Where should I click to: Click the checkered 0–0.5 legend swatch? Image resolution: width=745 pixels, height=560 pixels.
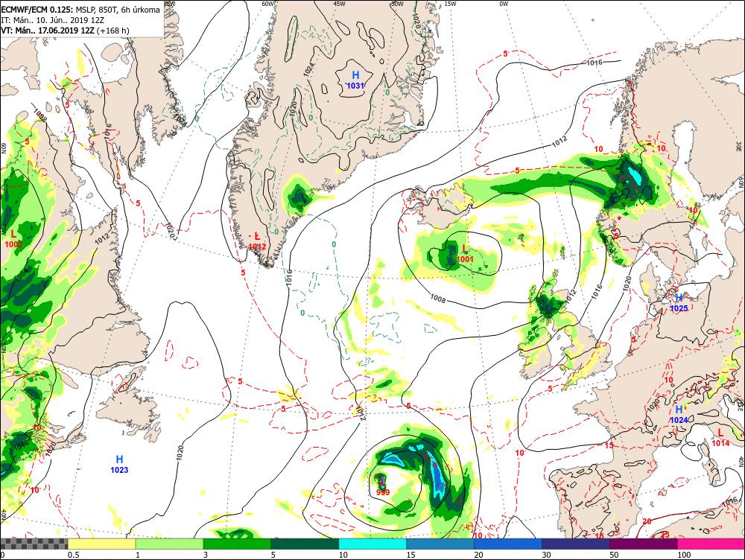pos(34,544)
